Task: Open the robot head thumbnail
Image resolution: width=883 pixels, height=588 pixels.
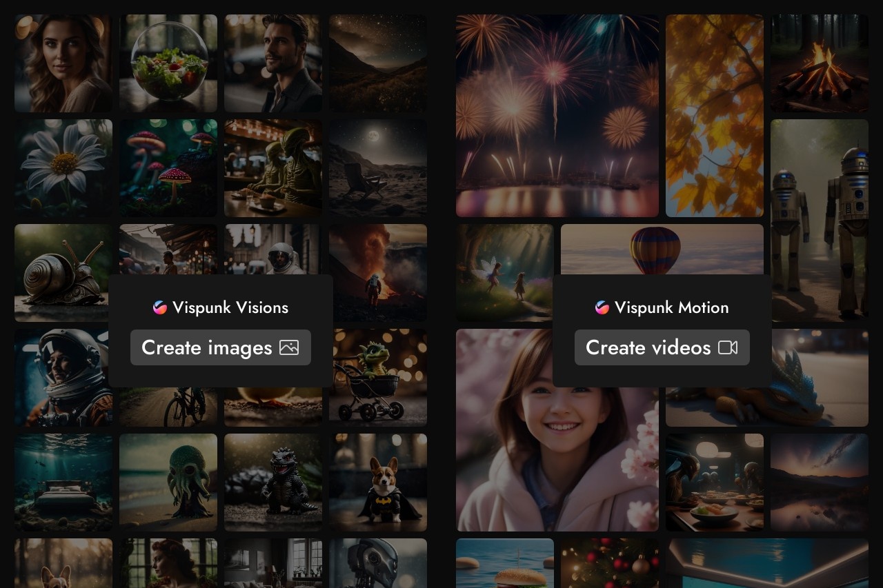Action: [378, 563]
